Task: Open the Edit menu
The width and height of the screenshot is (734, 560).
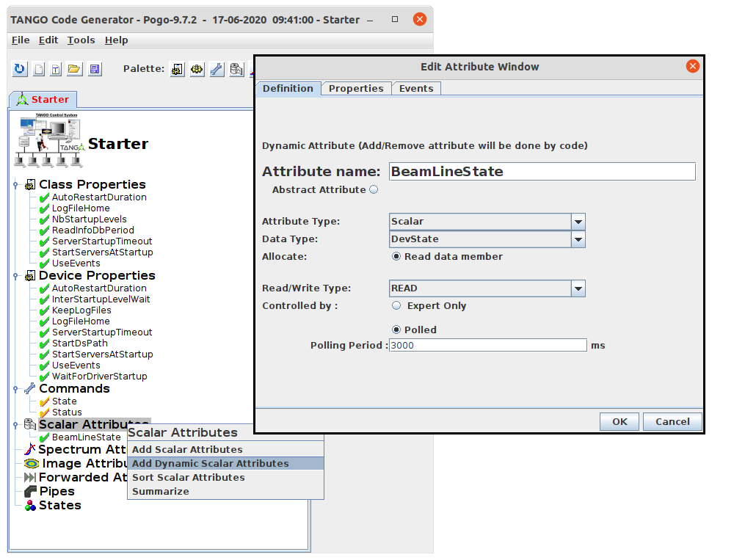Action: 48,40
